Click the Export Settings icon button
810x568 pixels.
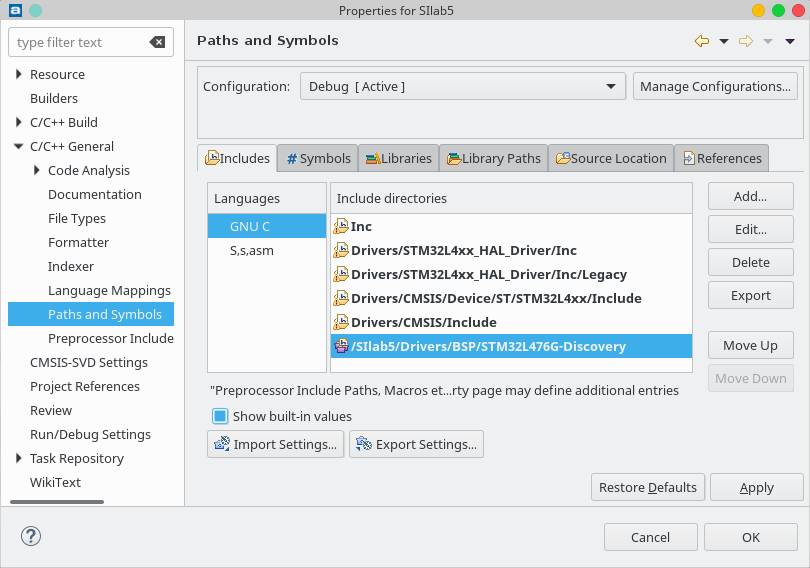pos(416,444)
